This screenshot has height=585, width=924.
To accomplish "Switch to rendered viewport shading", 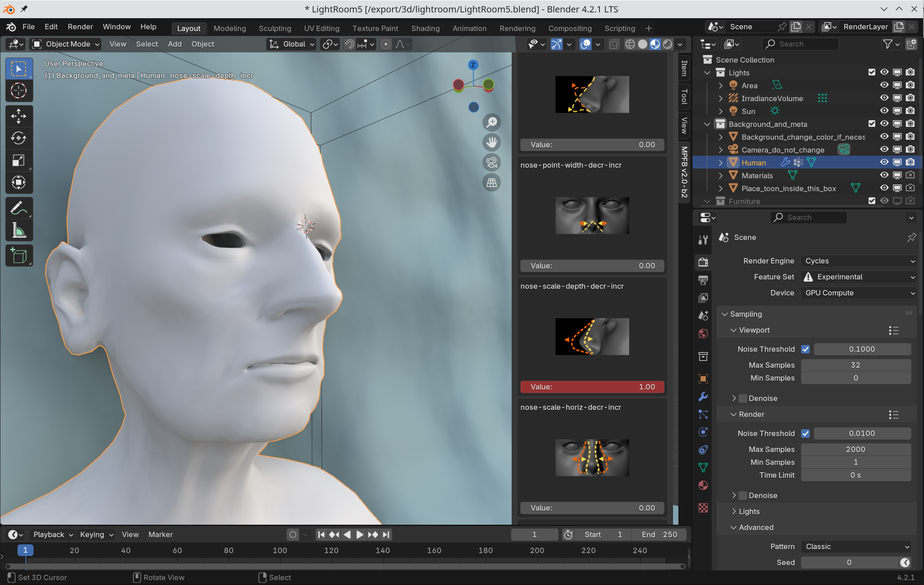I will pos(668,44).
